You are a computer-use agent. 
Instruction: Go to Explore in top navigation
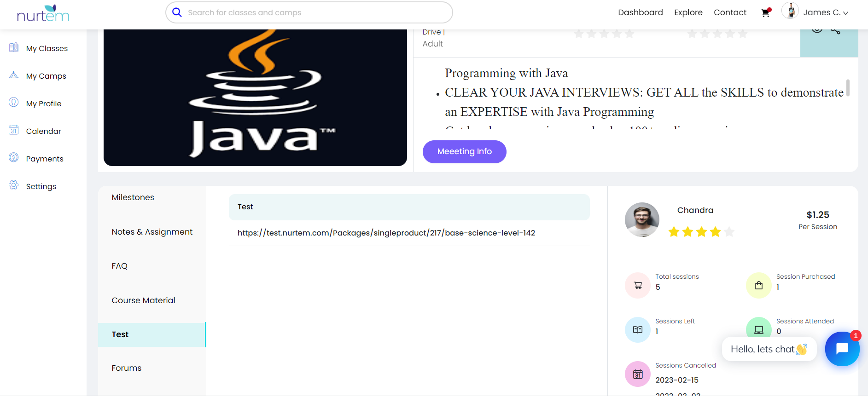click(x=688, y=12)
